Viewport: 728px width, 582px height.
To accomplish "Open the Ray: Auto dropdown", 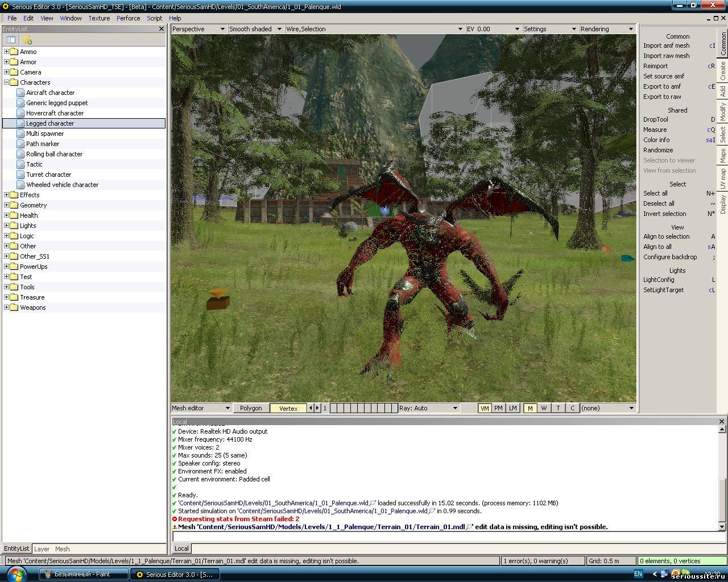I will pyautogui.click(x=428, y=408).
